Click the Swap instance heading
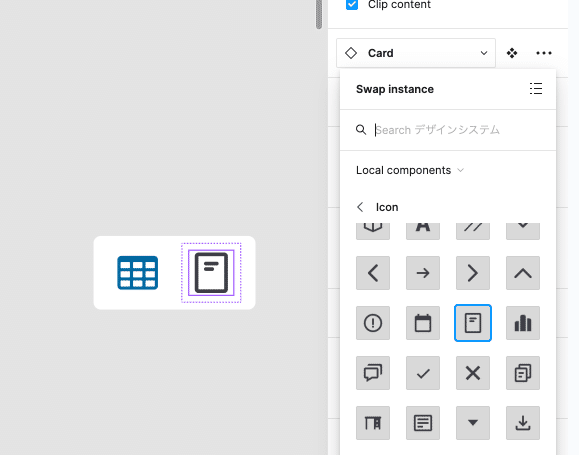The image size is (579, 455). [x=395, y=89]
